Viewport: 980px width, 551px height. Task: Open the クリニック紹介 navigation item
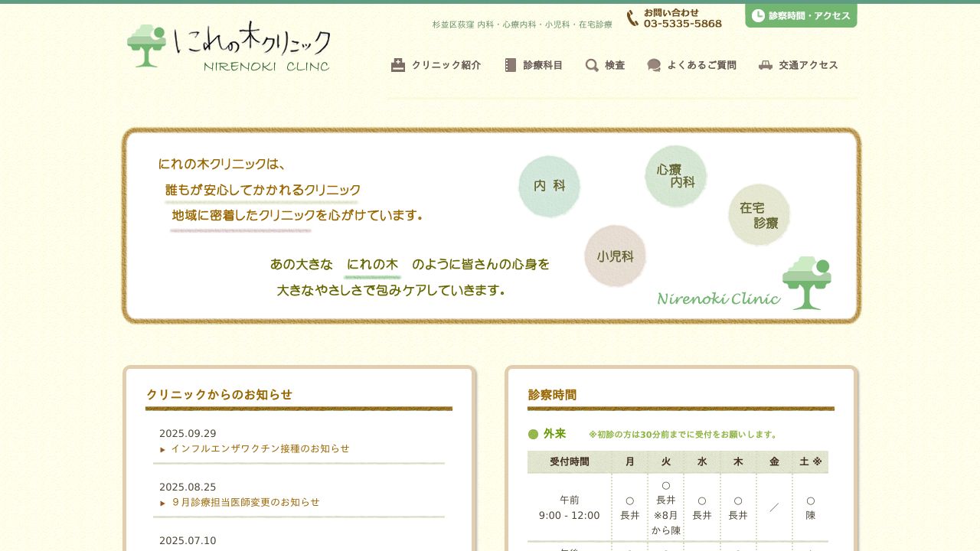point(446,65)
